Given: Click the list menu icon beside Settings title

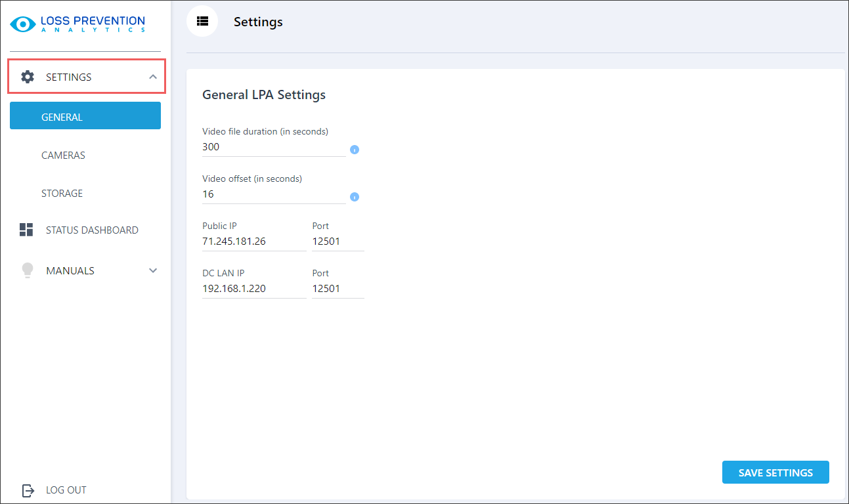Looking at the screenshot, I should 202,21.
